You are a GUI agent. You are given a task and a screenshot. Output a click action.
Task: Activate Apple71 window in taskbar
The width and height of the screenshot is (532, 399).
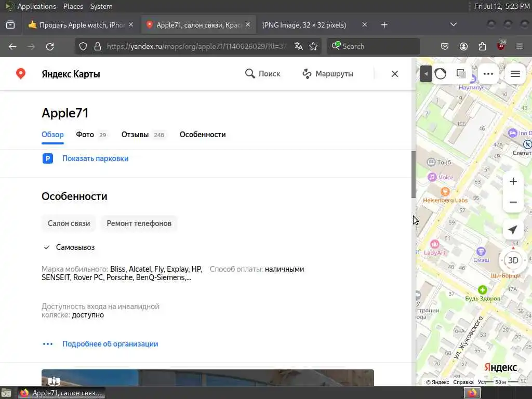point(61,393)
